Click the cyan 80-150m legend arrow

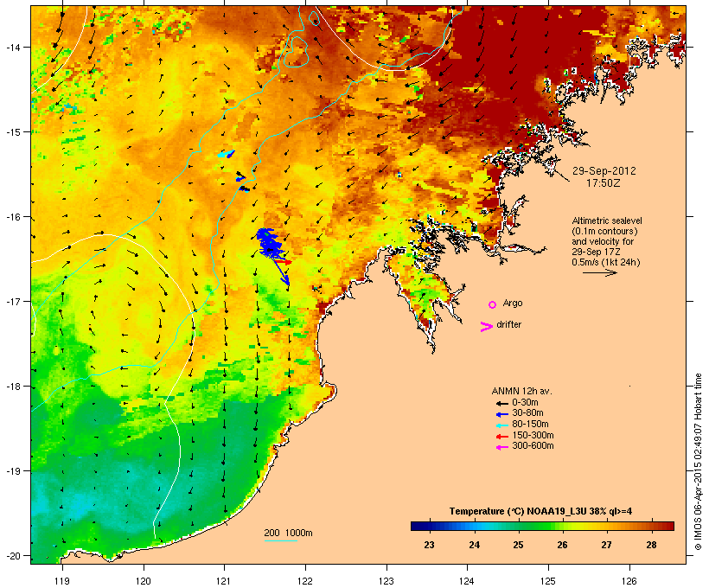tap(501, 425)
